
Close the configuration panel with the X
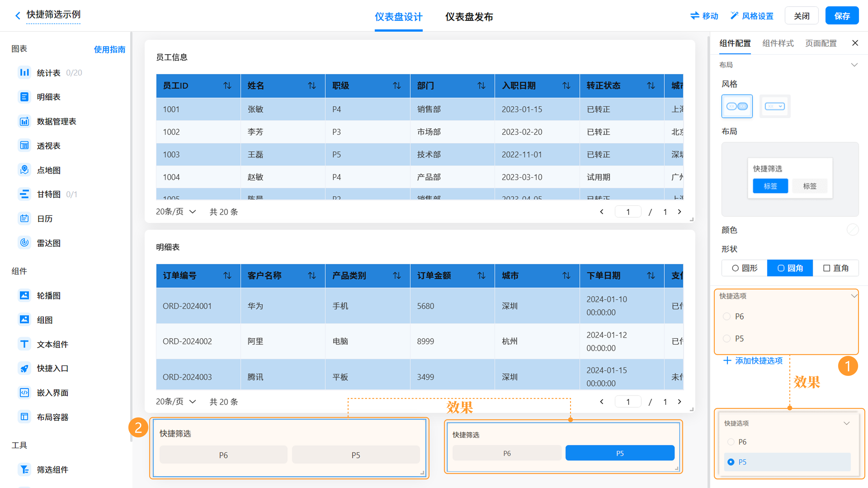855,43
